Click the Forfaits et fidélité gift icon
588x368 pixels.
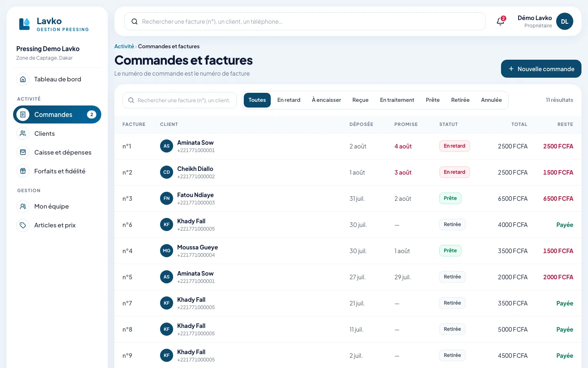(x=23, y=171)
